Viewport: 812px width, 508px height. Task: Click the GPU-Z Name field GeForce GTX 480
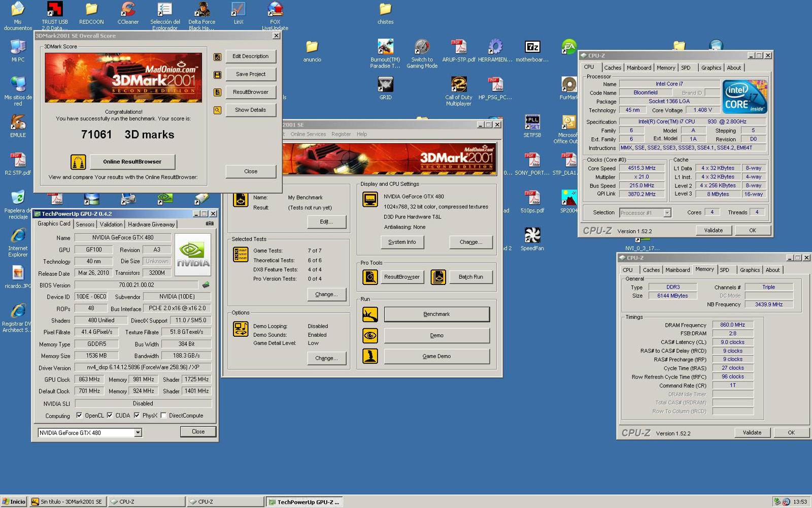coord(123,238)
